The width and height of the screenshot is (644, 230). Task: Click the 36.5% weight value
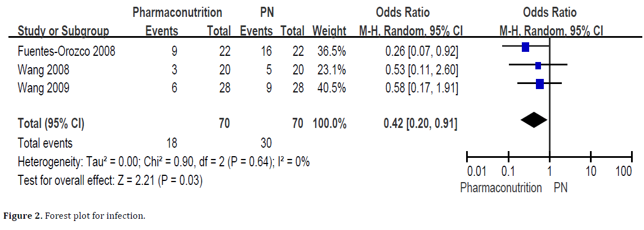(x=330, y=51)
